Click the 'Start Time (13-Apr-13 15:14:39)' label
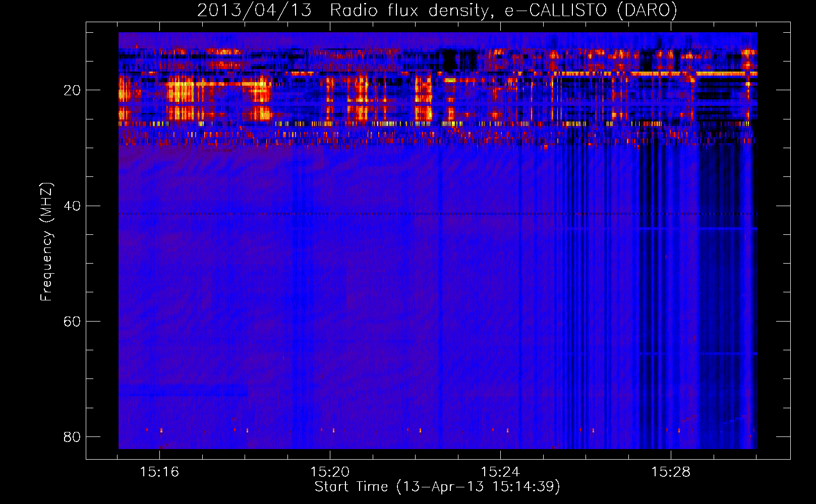The image size is (816, 504). click(437, 487)
